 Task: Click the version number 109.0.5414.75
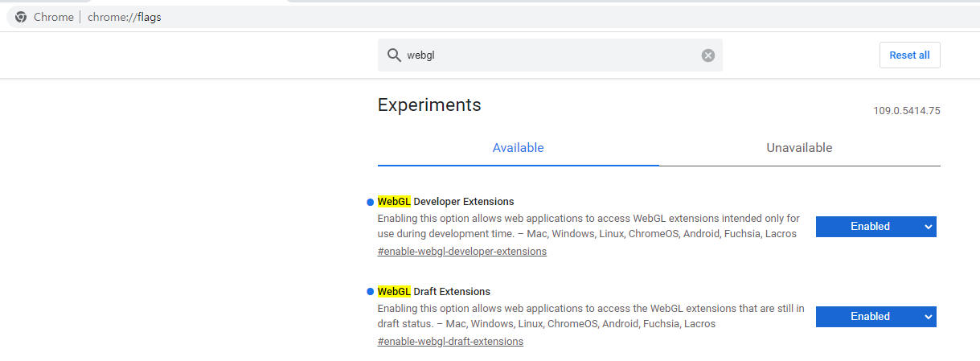click(907, 111)
